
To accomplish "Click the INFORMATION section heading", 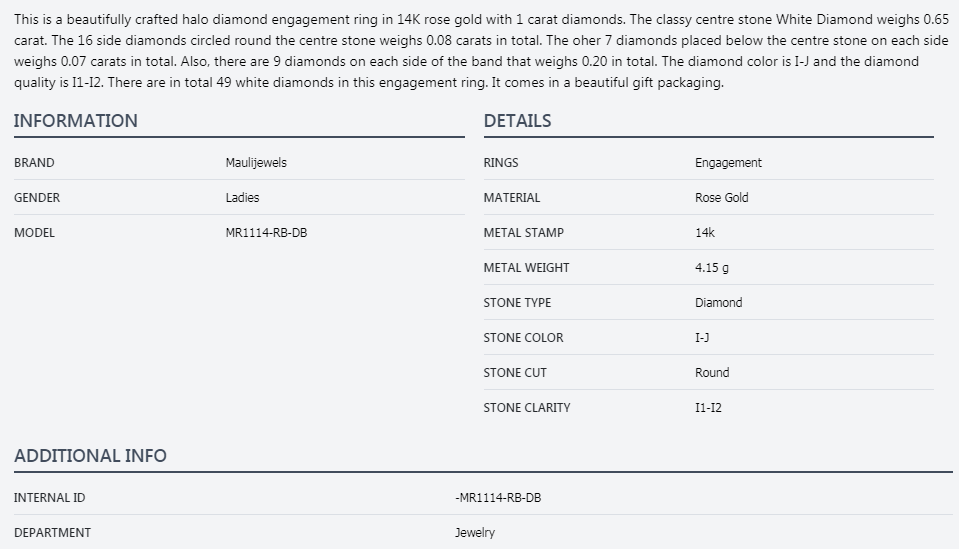I will point(76,121).
